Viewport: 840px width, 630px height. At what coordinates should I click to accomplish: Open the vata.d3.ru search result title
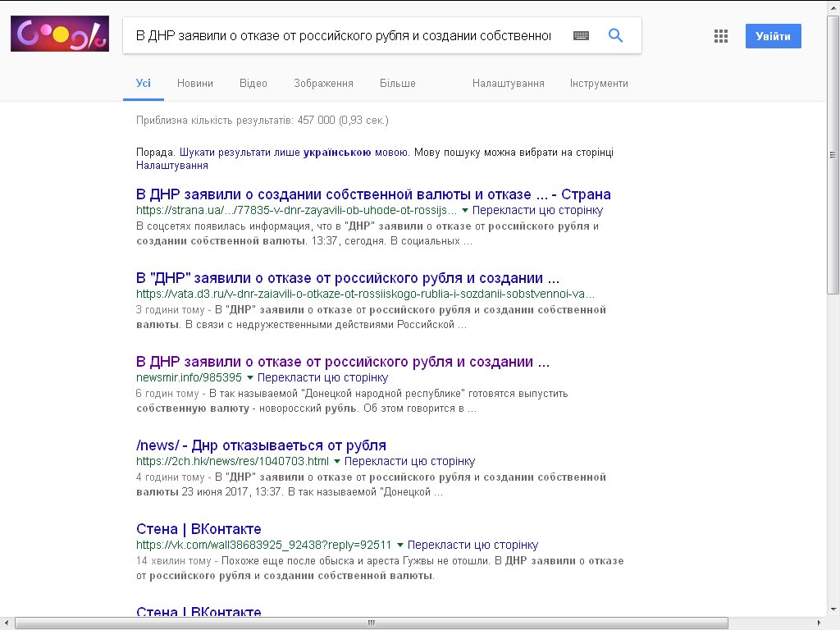click(348, 278)
